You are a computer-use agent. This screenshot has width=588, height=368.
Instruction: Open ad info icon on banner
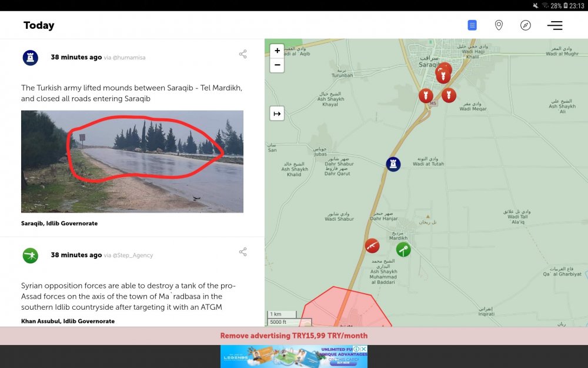pos(356,349)
